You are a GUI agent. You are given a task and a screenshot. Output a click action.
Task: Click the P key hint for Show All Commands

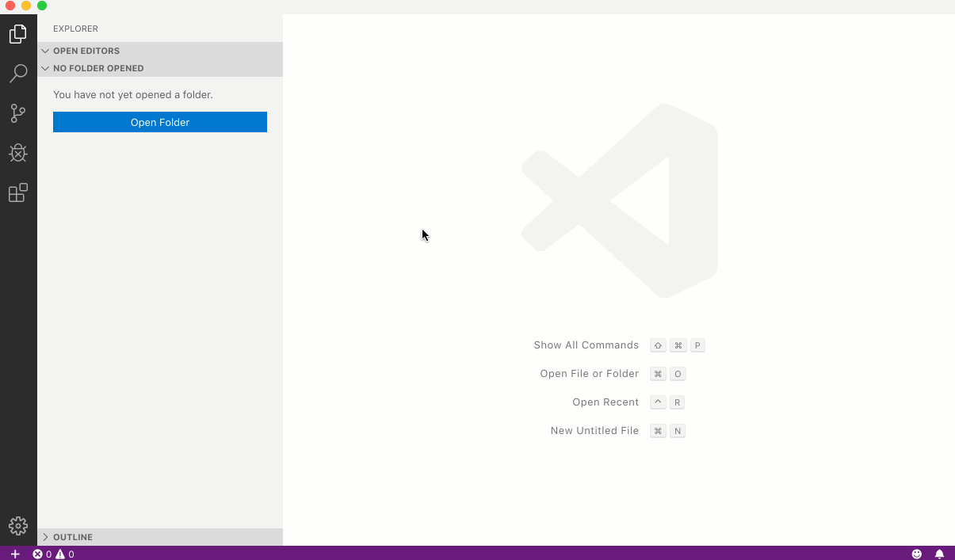point(697,345)
